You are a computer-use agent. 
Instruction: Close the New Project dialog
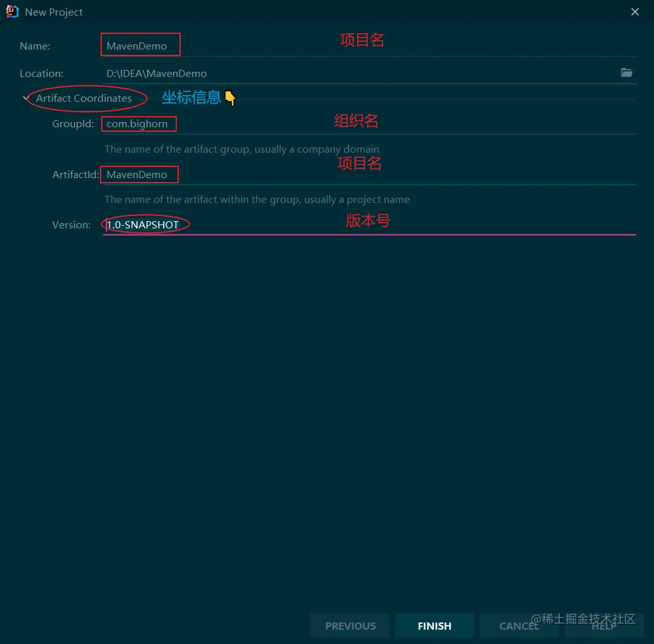[635, 12]
